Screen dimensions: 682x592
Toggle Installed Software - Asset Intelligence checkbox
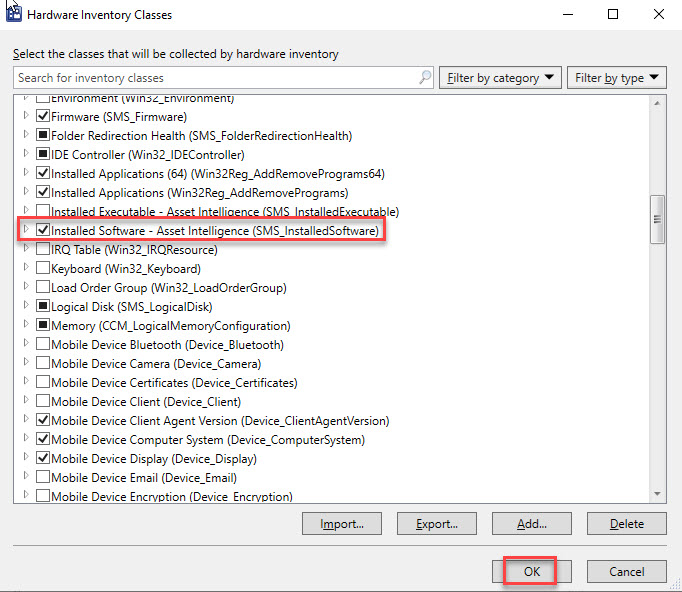click(43, 231)
